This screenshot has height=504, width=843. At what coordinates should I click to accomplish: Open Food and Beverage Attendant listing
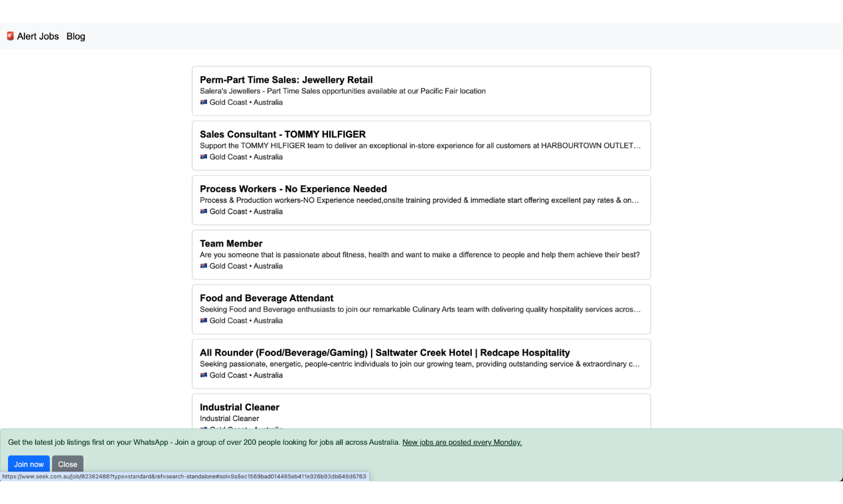point(267,298)
